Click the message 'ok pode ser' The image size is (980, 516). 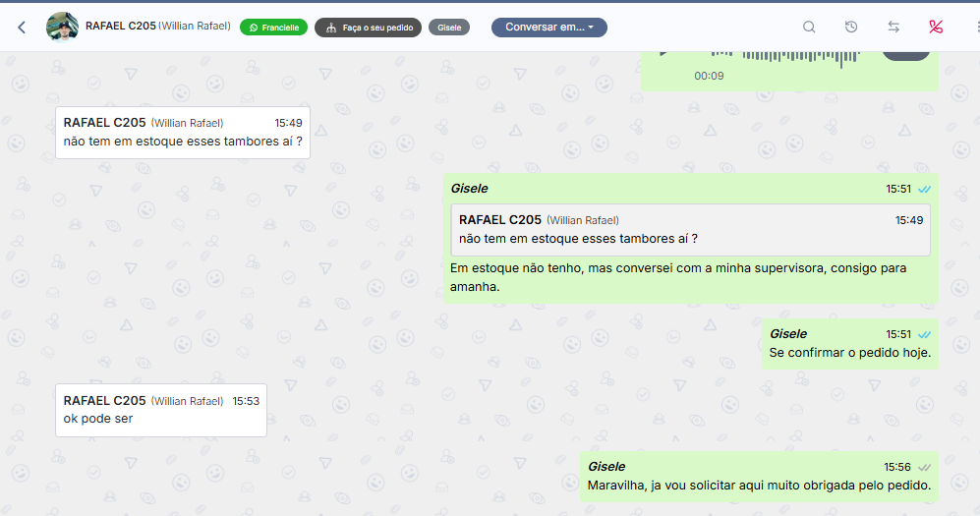pyautogui.click(x=98, y=419)
